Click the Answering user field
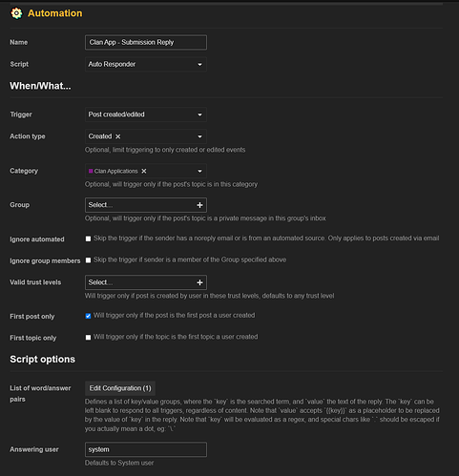 pos(146,449)
